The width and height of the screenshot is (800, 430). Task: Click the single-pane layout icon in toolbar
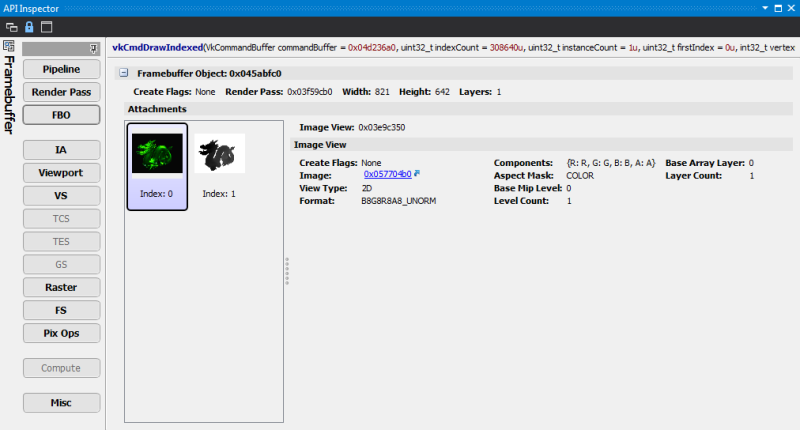(x=46, y=25)
